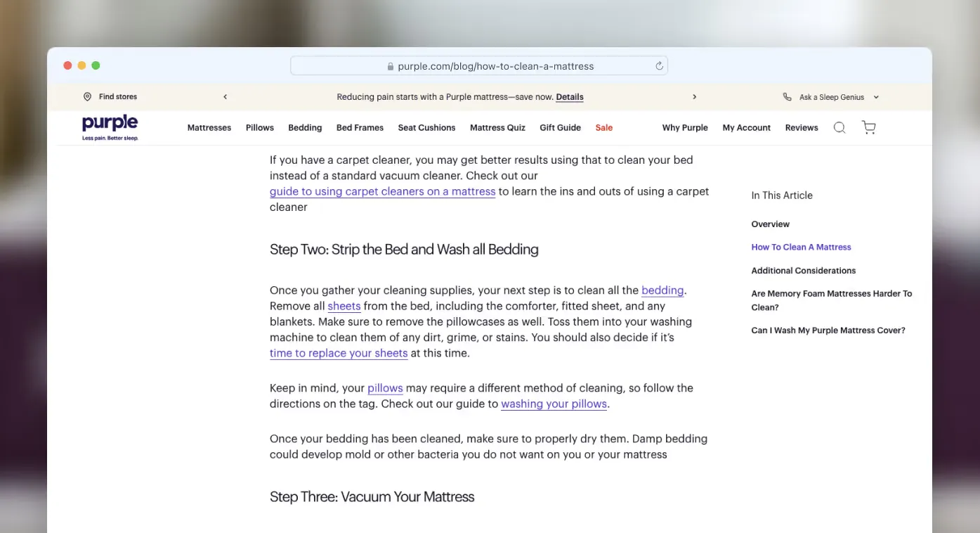Open the Seat Cushions menu
Image resolution: width=980 pixels, height=533 pixels.
(426, 127)
